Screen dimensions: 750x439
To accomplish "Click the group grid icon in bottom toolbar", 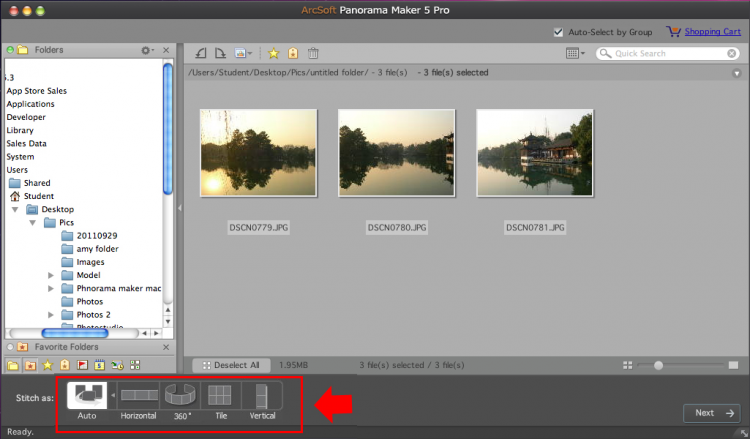I will click(135, 365).
